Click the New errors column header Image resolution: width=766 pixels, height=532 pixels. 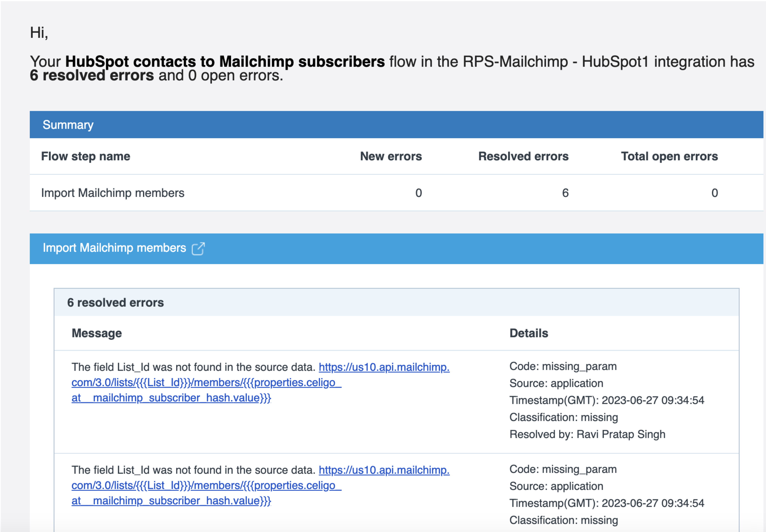coord(390,156)
